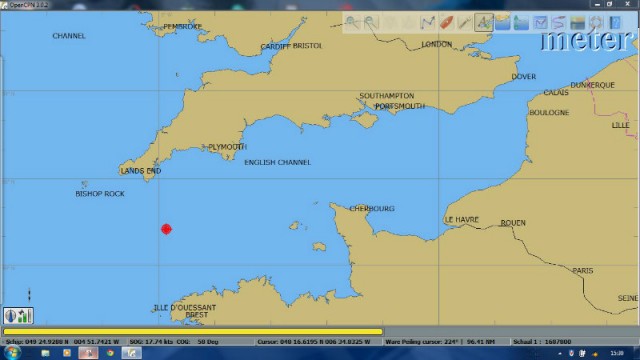Click the chart checkmark toolbar icon
Screen dimensions: 640x360
(x=540, y=22)
